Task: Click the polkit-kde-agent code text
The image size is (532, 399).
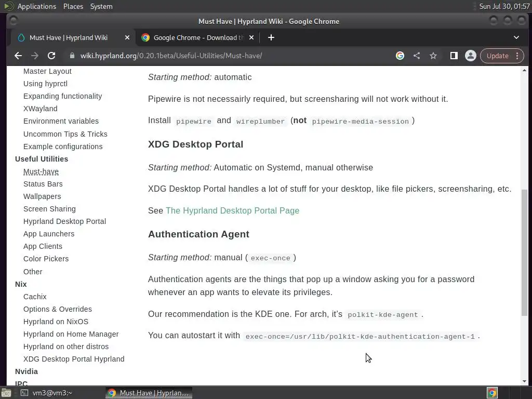Action: tap(383, 315)
